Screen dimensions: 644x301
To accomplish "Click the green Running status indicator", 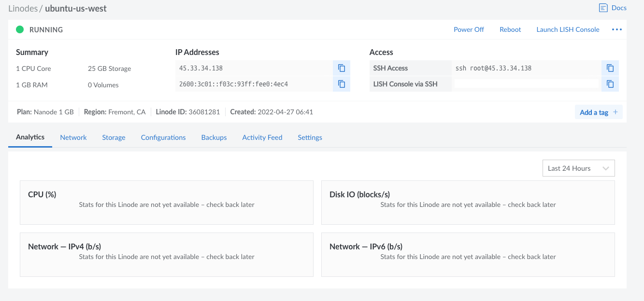I will click(x=20, y=29).
